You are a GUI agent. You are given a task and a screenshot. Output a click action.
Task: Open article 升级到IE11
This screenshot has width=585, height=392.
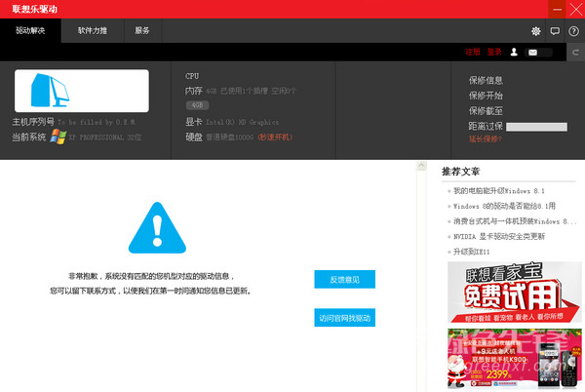tap(471, 252)
